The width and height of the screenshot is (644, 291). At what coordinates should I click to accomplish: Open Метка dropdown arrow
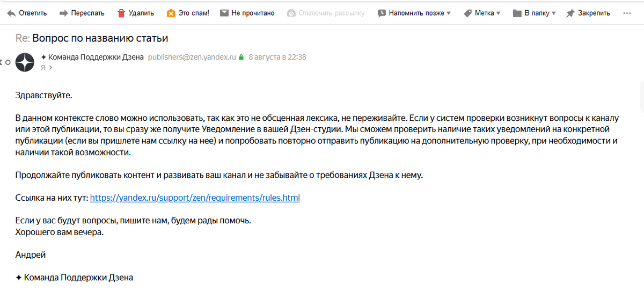coord(498,13)
